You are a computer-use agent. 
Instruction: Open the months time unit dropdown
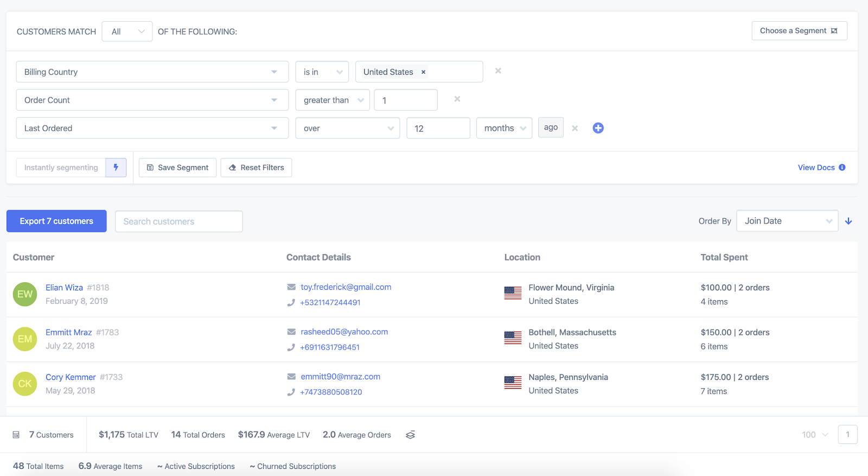(504, 128)
